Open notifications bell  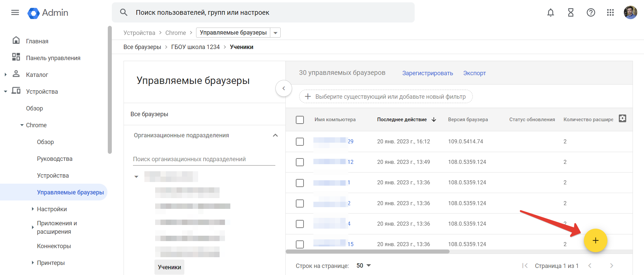(551, 13)
